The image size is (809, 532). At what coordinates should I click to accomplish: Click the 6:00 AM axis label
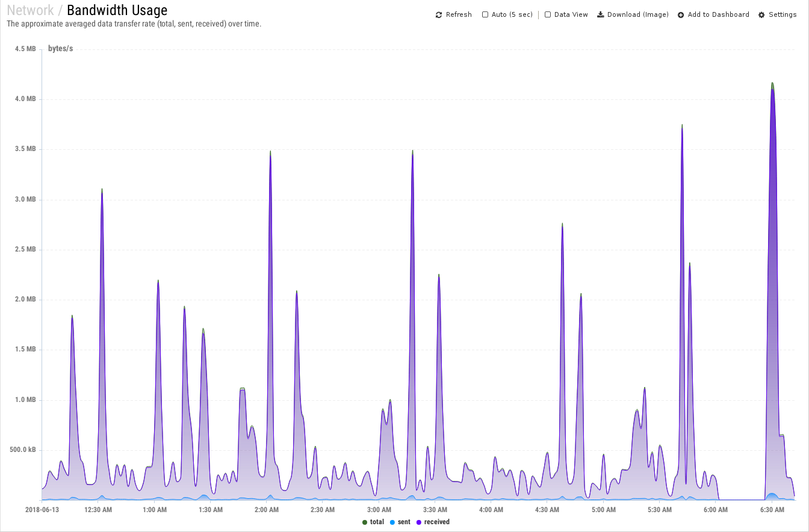coord(716,510)
